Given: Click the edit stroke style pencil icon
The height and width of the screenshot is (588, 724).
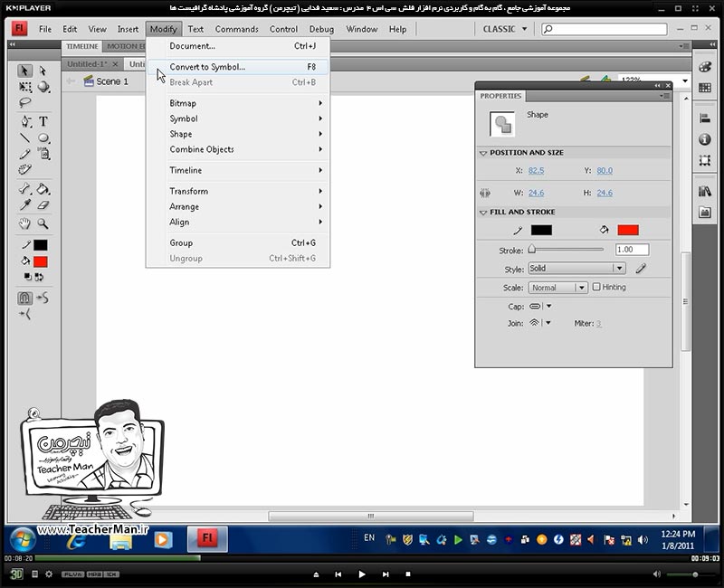Looking at the screenshot, I should [641, 269].
